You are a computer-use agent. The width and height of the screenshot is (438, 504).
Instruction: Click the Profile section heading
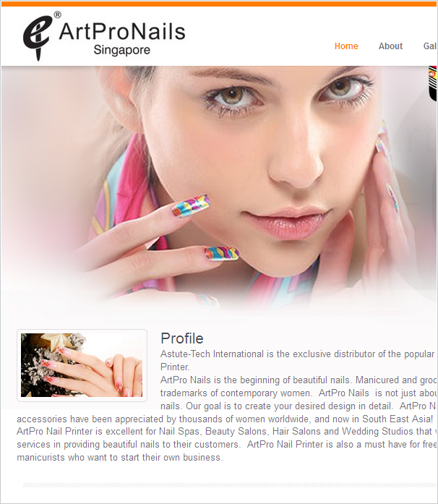coord(182,338)
